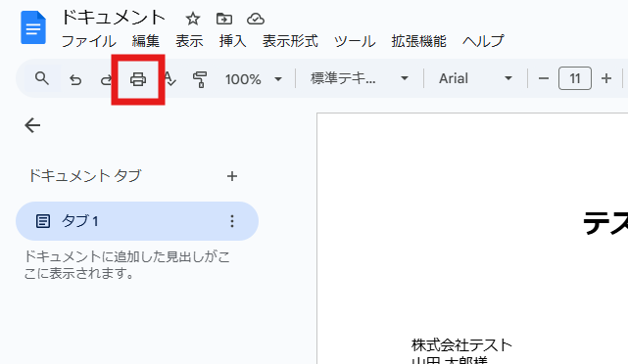628x364 pixels.
Task: Check the cloud save status icon
Action: [x=256, y=19]
